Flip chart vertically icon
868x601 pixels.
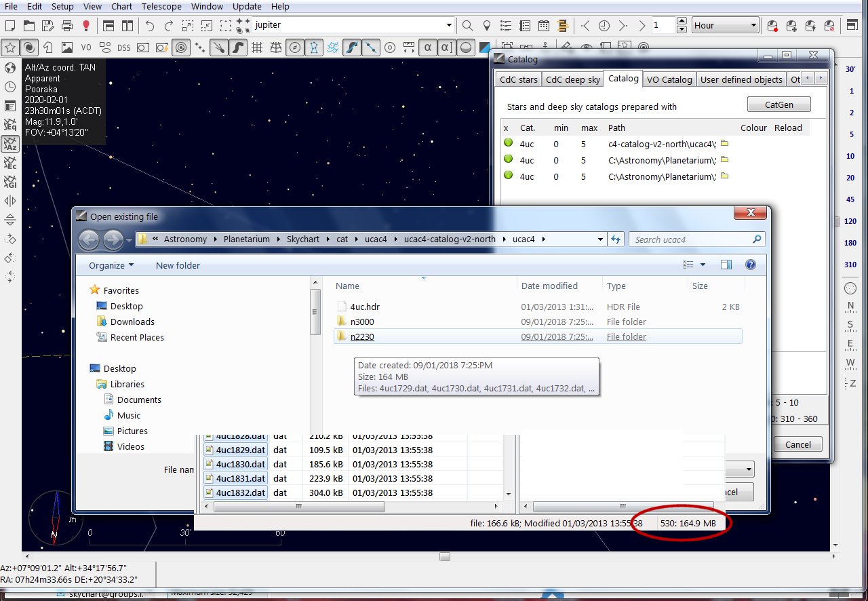[10, 220]
